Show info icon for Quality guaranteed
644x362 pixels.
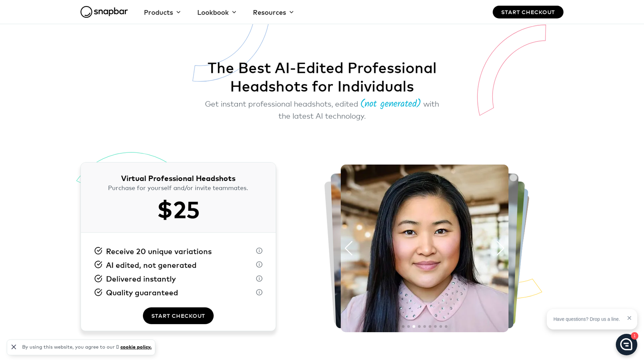pos(259,292)
